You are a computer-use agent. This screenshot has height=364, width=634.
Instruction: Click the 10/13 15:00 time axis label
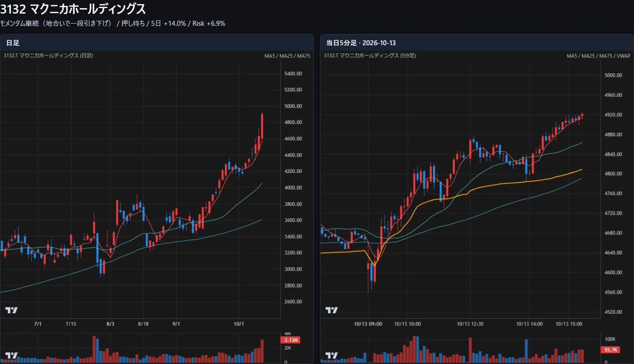point(569,324)
